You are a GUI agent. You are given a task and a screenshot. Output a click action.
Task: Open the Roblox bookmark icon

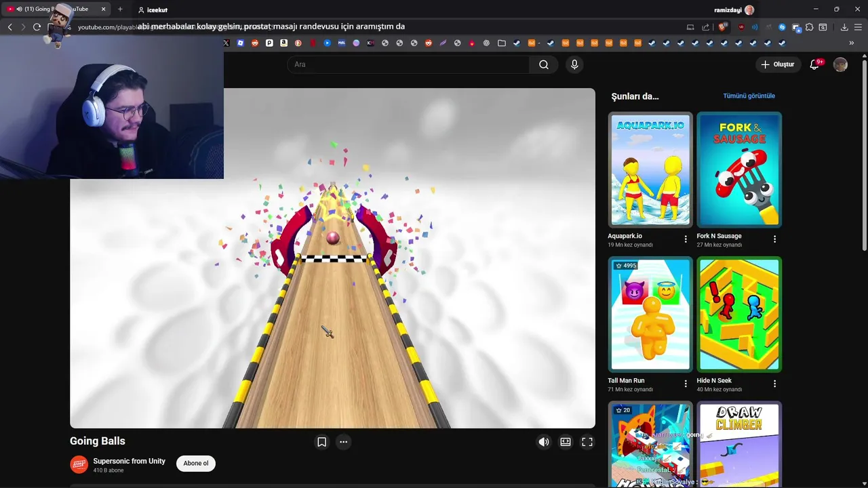[240, 43]
